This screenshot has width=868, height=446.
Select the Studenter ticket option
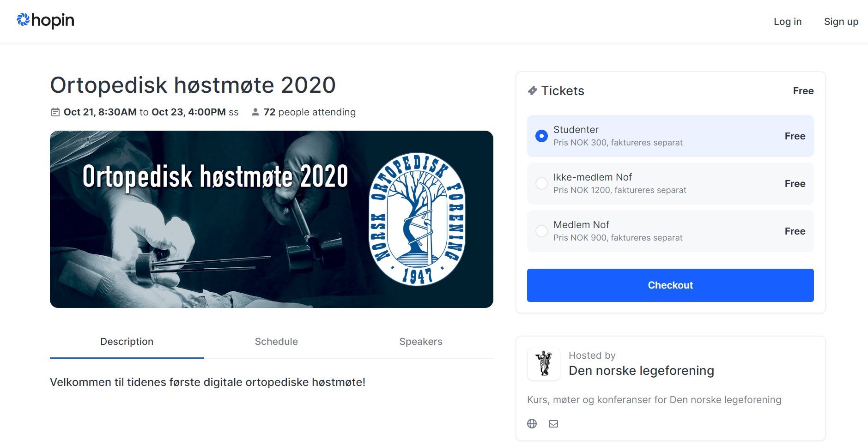[x=541, y=136]
